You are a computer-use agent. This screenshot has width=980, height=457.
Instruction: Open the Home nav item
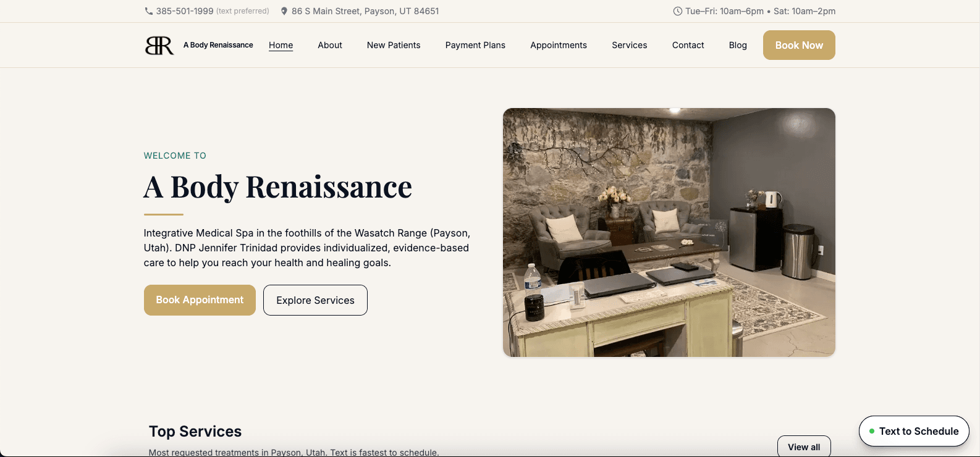coord(281,45)
